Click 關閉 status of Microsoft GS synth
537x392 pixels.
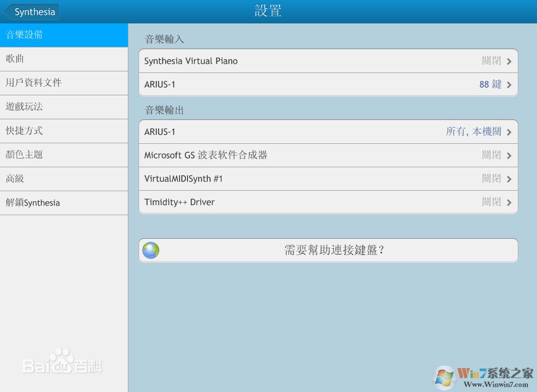491,155
